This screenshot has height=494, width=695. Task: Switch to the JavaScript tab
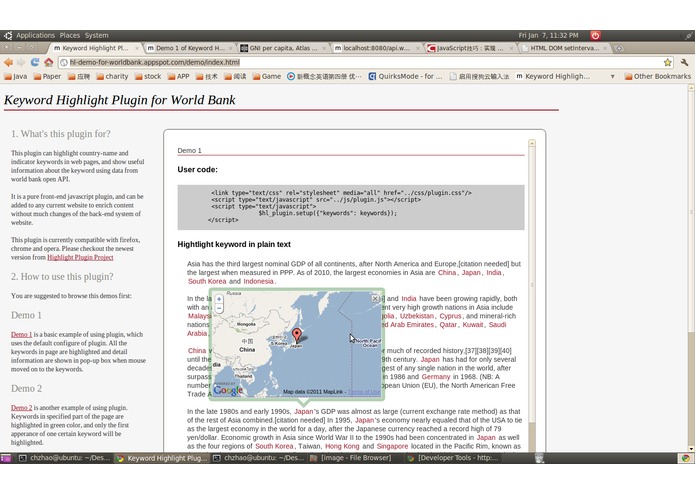tap(471, 48)
